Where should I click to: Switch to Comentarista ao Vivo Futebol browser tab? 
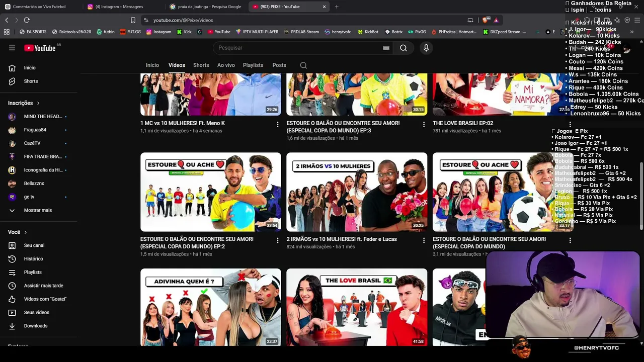(x=39, y=7)
